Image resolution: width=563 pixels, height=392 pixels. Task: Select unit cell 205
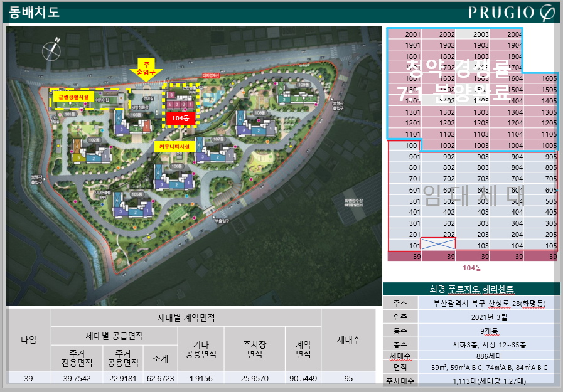coord(540,235)
